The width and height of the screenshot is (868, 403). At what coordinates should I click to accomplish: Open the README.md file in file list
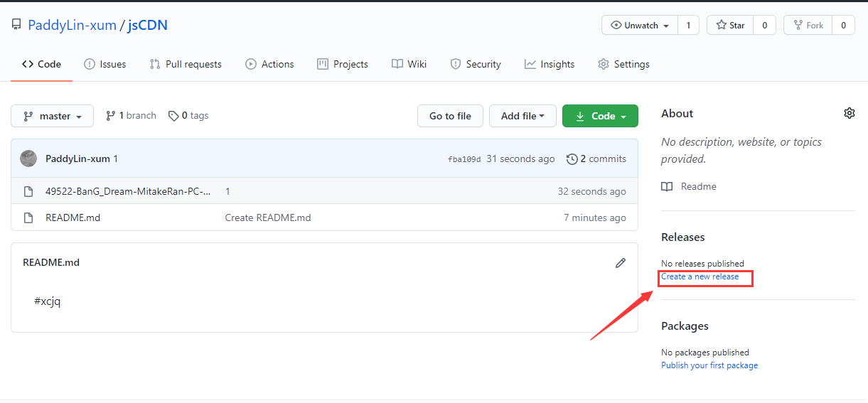(73, 217)
